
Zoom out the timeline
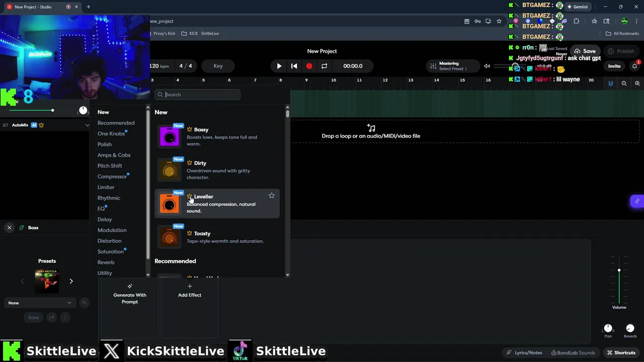pos(624,83)
